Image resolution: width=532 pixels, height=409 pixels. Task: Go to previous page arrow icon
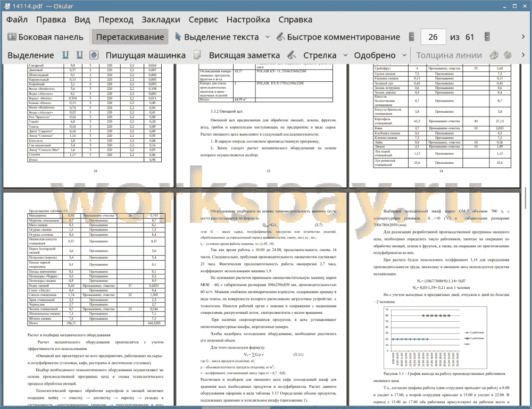point(412,37)
